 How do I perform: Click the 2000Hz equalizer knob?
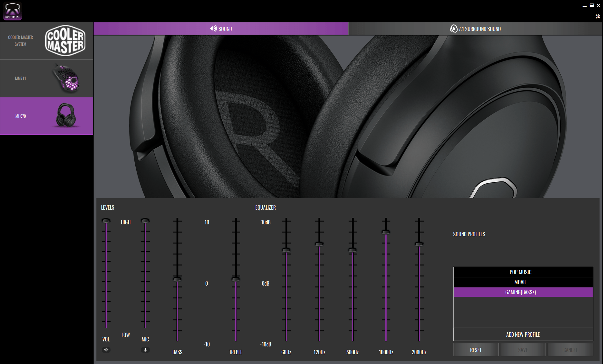pyautogui.click(x=419, y=244)
